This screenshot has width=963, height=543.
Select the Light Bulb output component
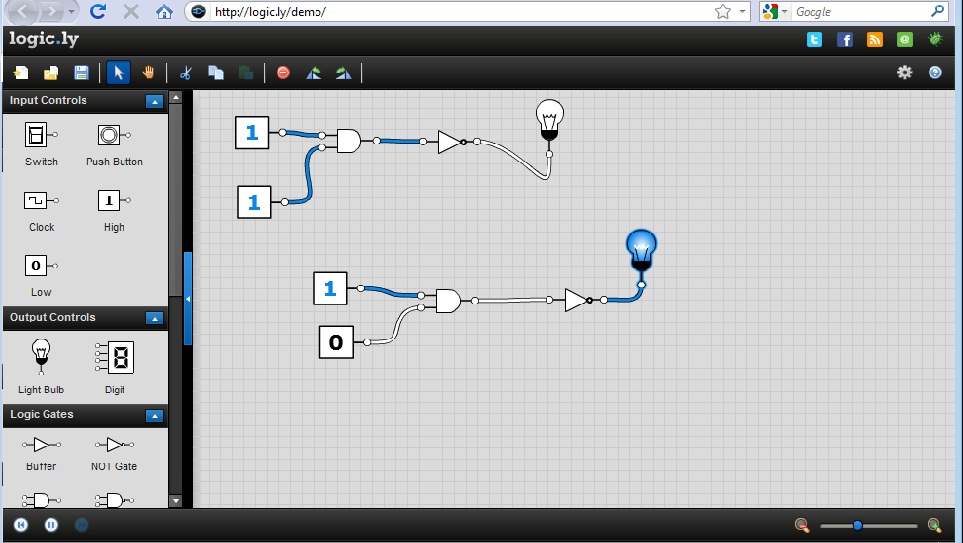[x=41, y=366]
